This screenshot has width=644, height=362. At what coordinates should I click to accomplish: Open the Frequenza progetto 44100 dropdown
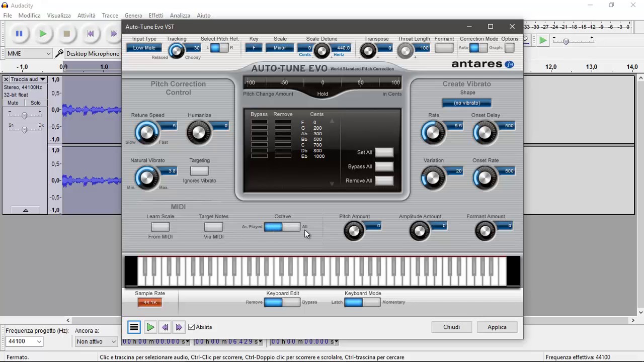tap(24, 341)
